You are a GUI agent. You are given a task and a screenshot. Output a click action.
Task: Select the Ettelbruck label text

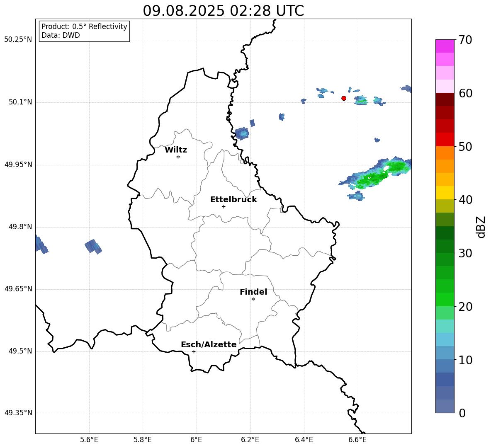(x=233, y=200)
